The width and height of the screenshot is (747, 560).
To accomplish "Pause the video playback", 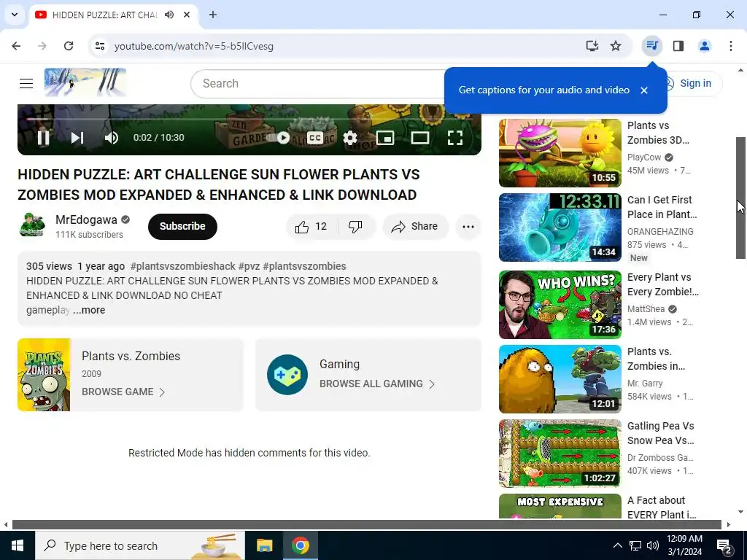I will [x=43, y=138].
